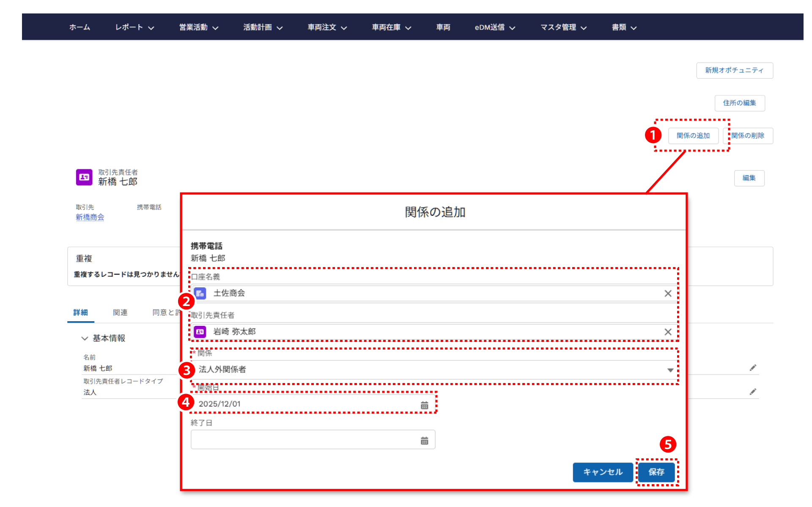Image resolution: width=812 pixels, height=507 pixels.
Task: Click pencil edit icon beside 名前 field
Action: pos(753,368)
